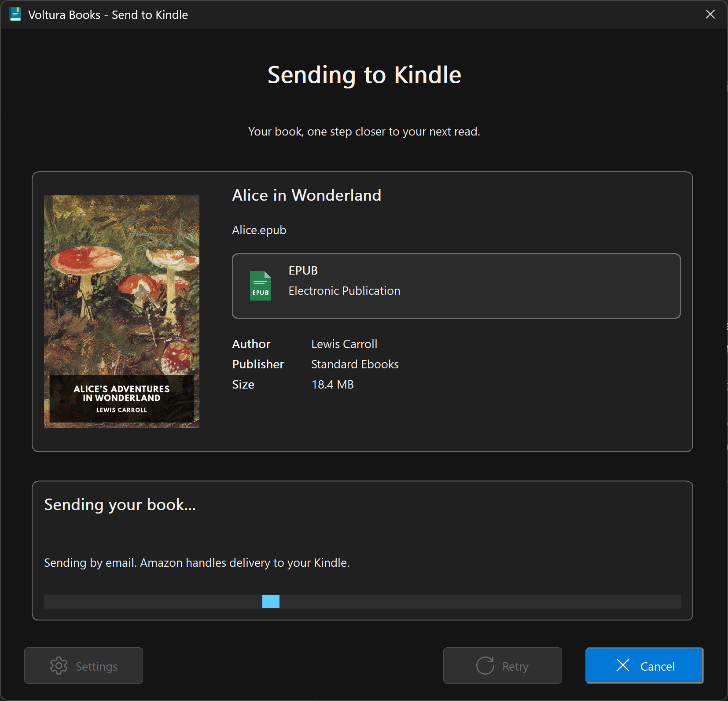Click the Retry button
The width and height of the screenshot is (728, 701).
(502, 665)
